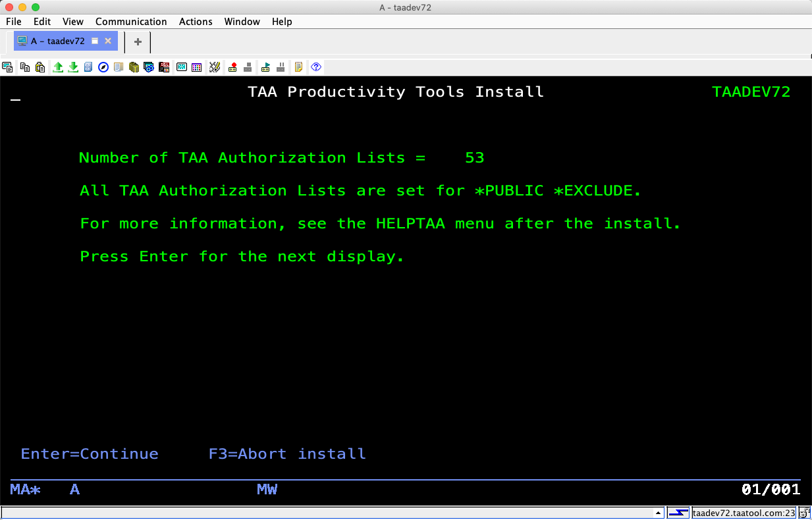Close the 'A - taadev72' session tab

click(x=108, y=41)
